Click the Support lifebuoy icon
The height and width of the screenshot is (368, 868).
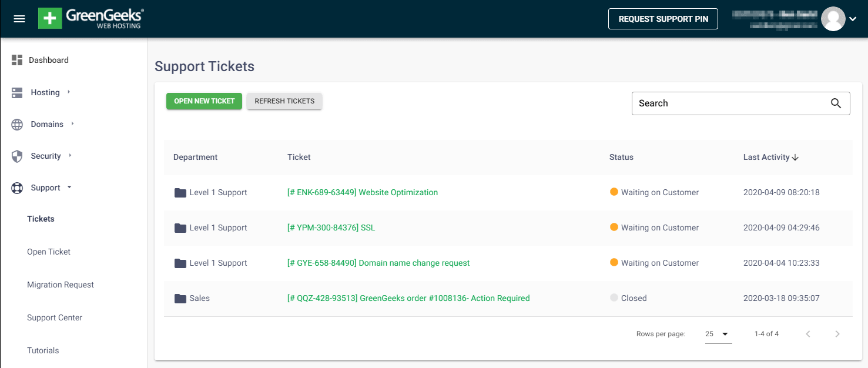18,188
